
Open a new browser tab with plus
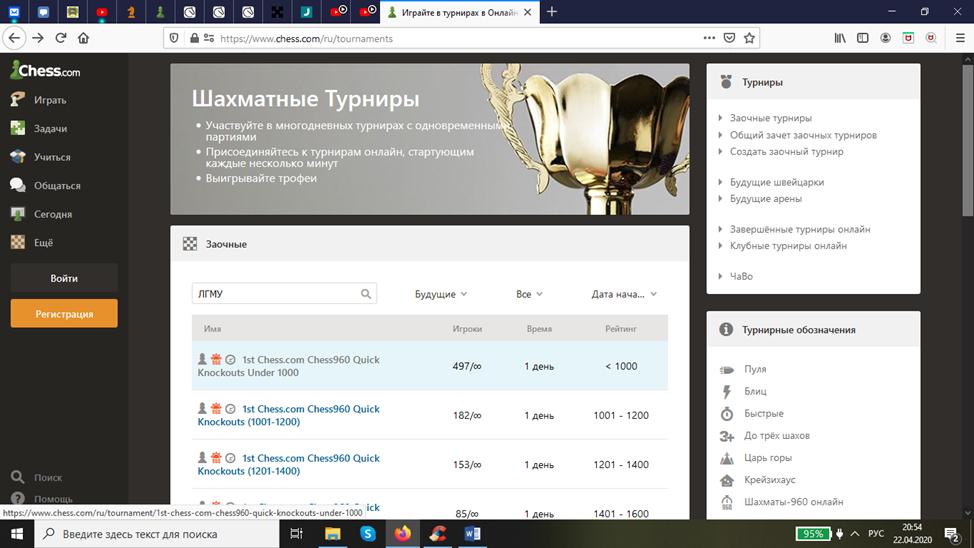tap(552, 12)
